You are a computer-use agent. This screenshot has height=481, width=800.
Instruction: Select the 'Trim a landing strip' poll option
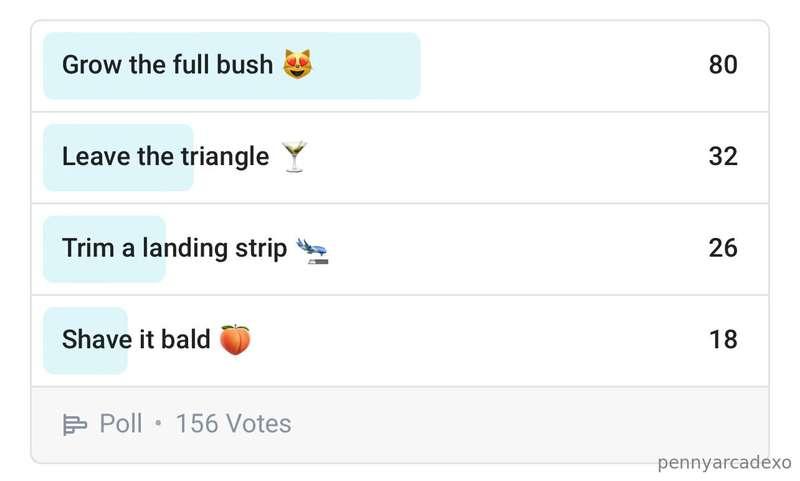400,249
